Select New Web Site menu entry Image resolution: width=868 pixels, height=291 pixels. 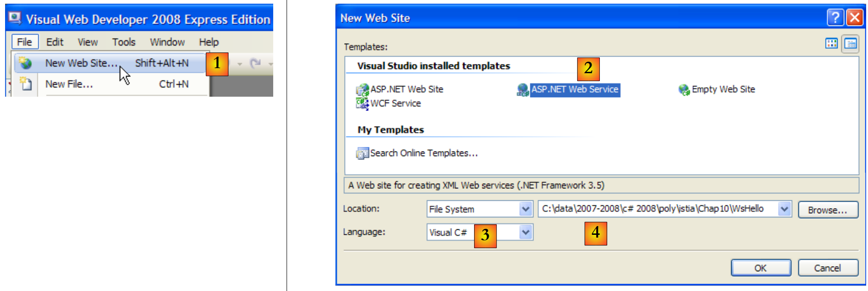[82, 63]
